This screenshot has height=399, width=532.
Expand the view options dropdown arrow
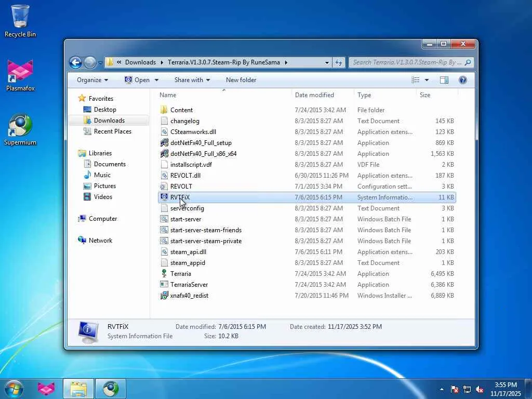(427, 80)
